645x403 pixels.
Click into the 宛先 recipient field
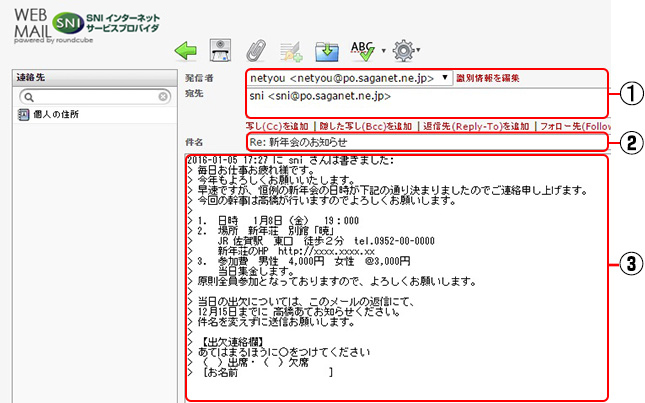(430, 102)
